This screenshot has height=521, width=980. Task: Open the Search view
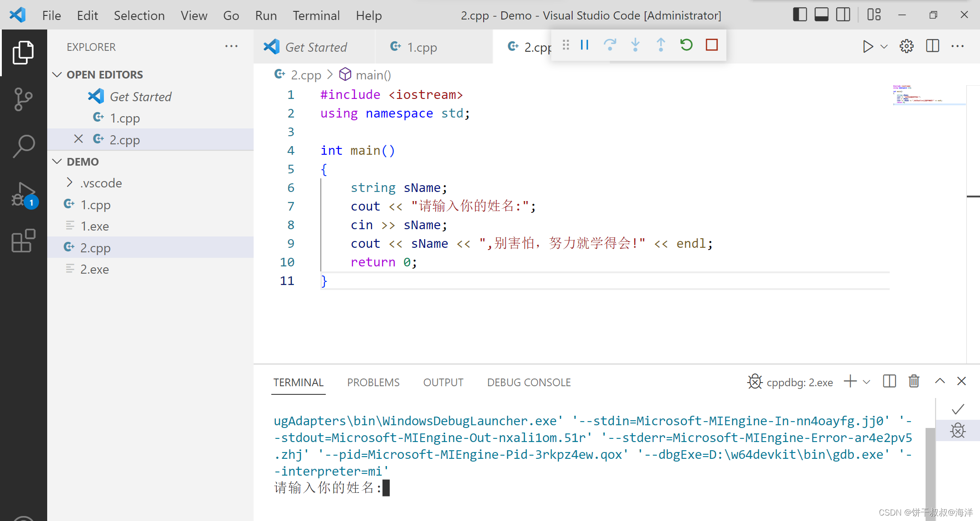coord(23,147)
